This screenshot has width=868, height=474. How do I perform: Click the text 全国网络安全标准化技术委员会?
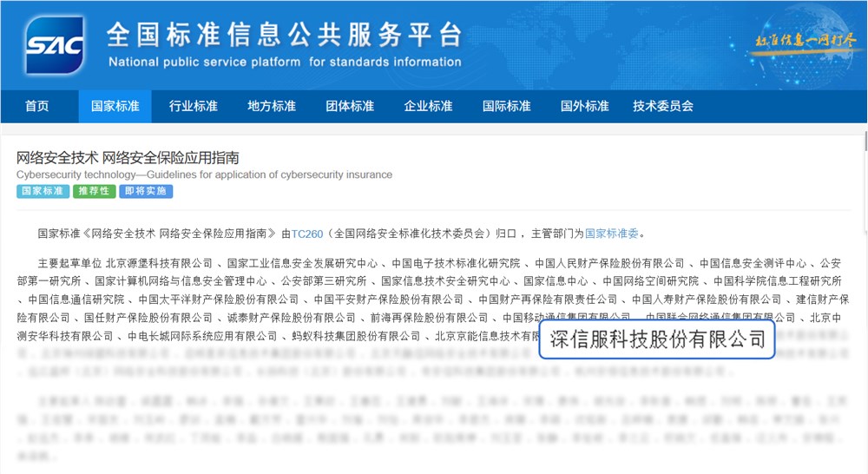pos(411,234)
